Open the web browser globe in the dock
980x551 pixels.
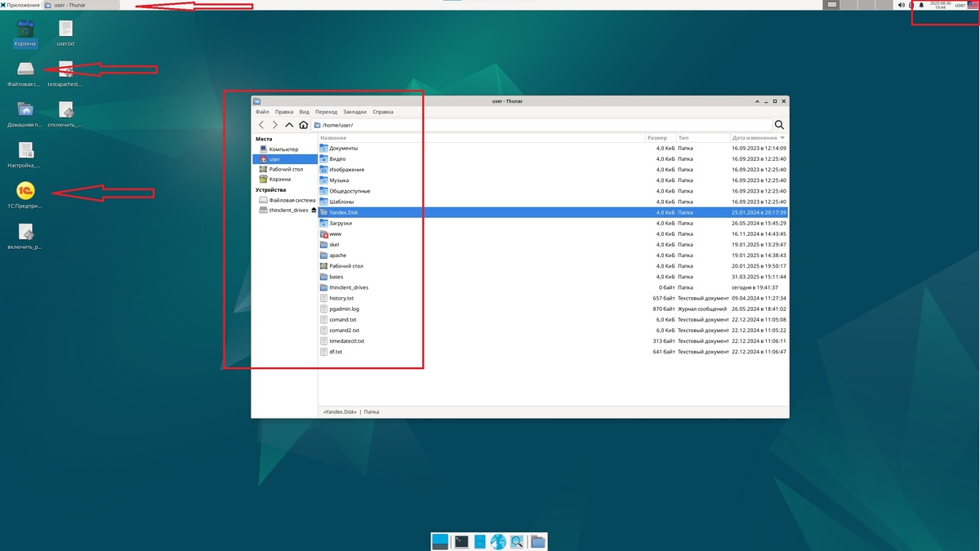point(498,540)
